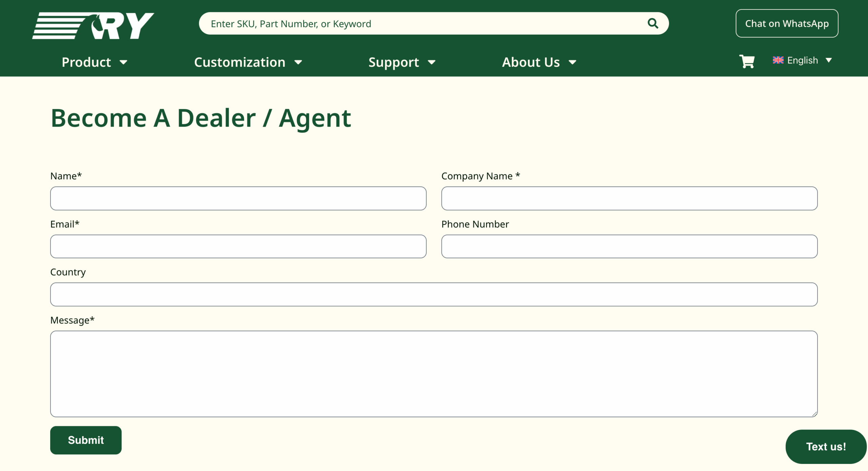Image resolution: width=868 pixels, height=471 pixels.
Task: Click the search magnifier icon
Action: tap(653, 23)
